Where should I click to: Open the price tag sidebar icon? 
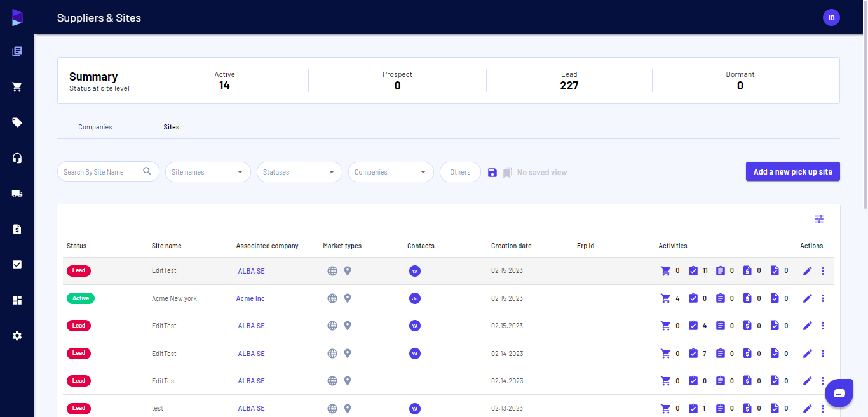[17, 122]
